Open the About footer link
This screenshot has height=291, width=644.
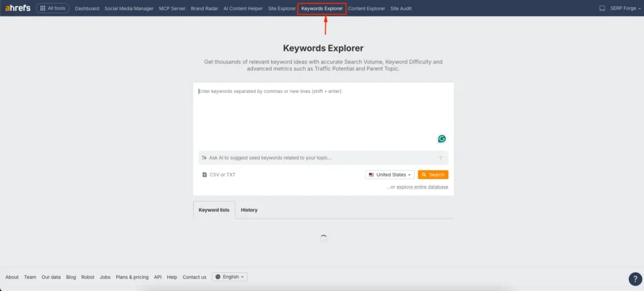[x=12, y=277]
